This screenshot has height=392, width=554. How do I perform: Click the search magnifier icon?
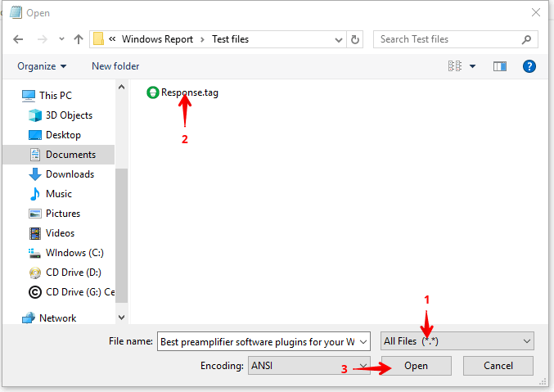(x=526, y=39)
